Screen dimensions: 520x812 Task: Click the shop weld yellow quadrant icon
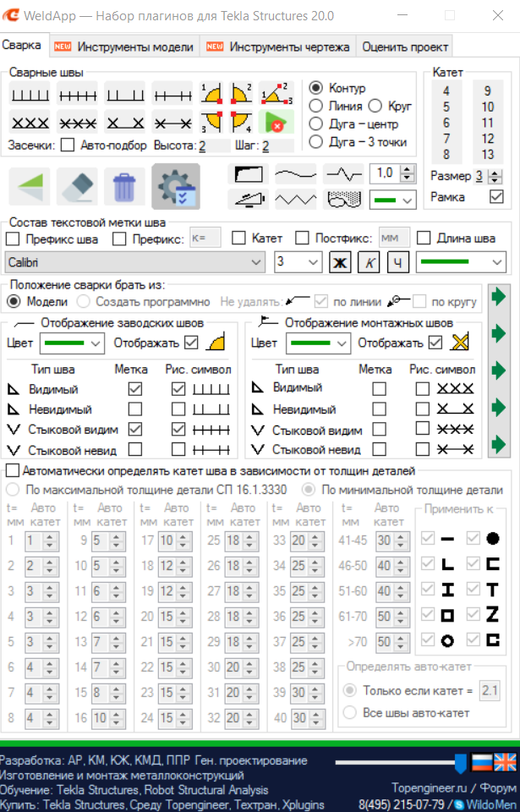tap(215, 343)
